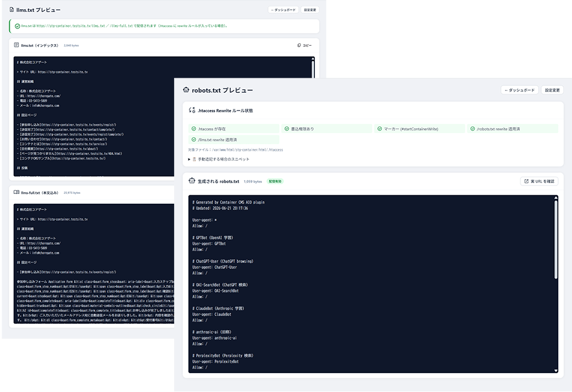The height and width of the screenshot is (392, 572).
Task: Click the up arrow of the robots.txt code scrollbar
Action: [x=556, y=197]
